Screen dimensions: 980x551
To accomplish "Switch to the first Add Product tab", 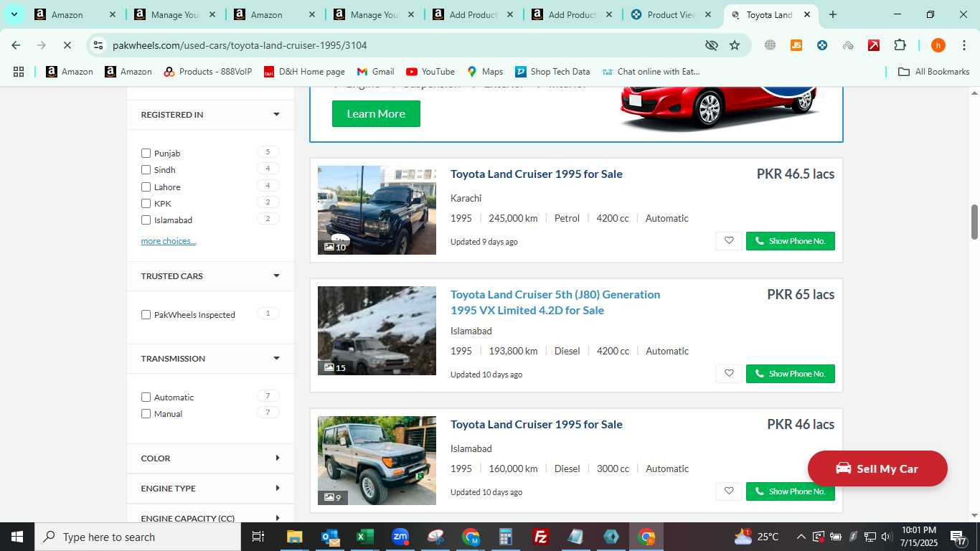I will (473, 14).
